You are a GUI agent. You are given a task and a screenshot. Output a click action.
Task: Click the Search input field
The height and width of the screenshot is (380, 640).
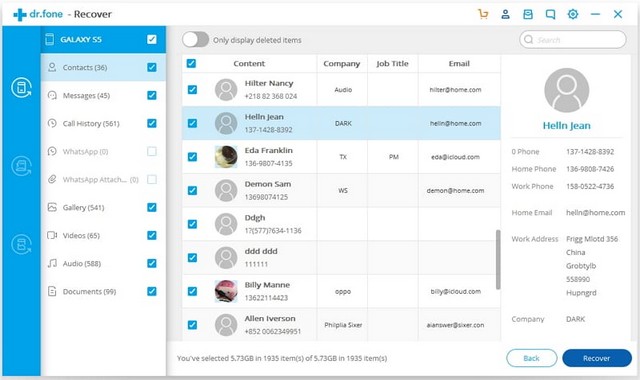pos(573,40)
